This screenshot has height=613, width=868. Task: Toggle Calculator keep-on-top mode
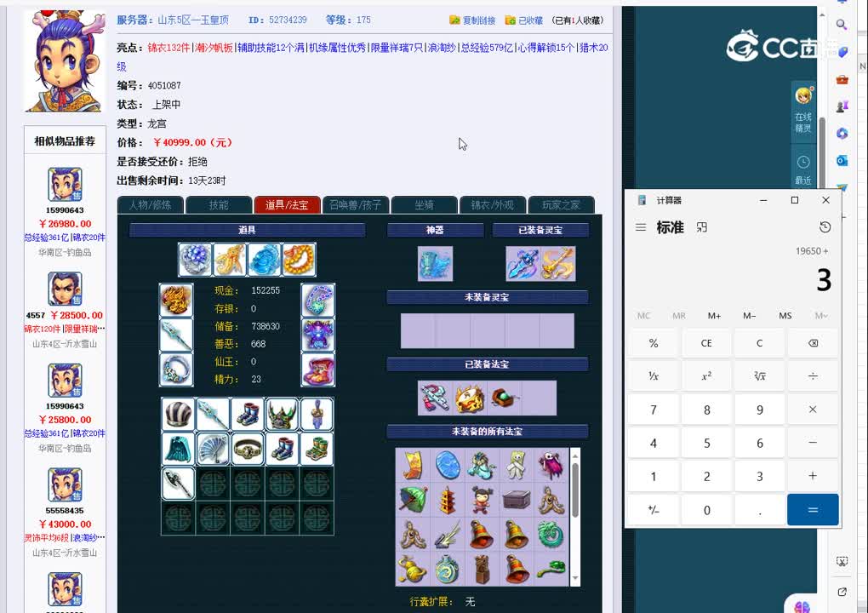pos(702,227)
